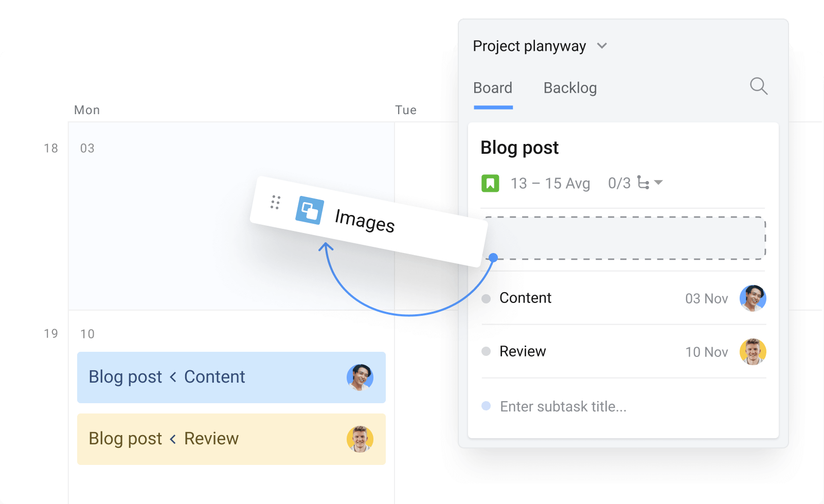
Task: Select the Board tab
Action: [x=492, y=88]
